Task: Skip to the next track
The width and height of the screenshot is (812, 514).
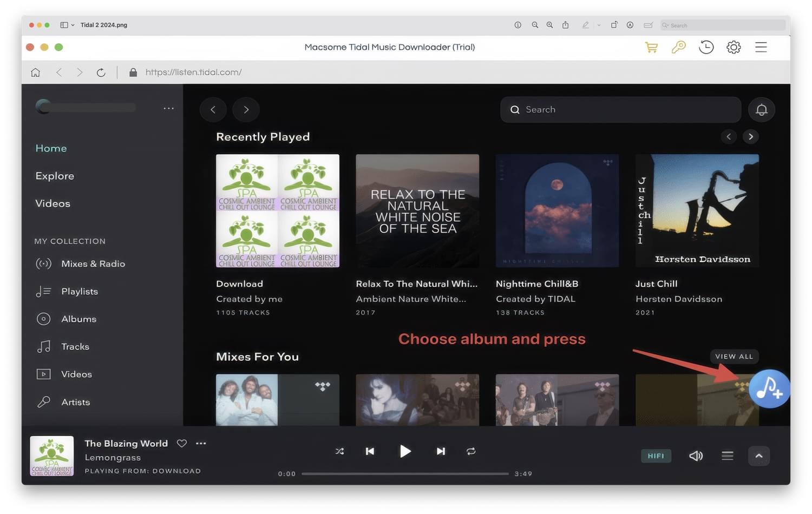Action: coord(441,451)
